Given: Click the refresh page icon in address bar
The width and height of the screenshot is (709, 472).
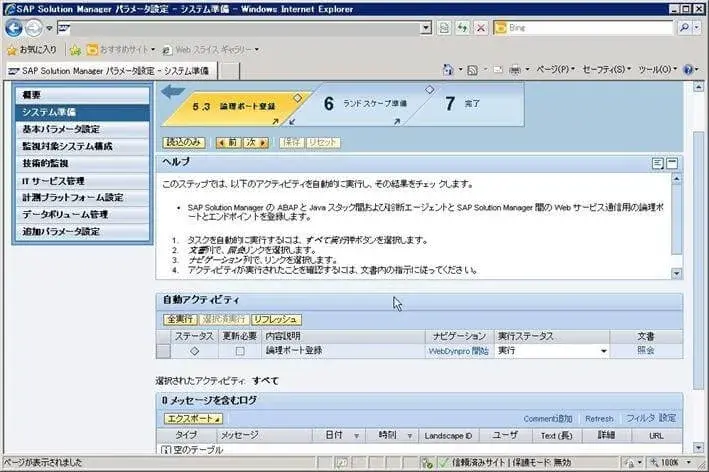Looking at the screenshot, I should tap(462, 28).
